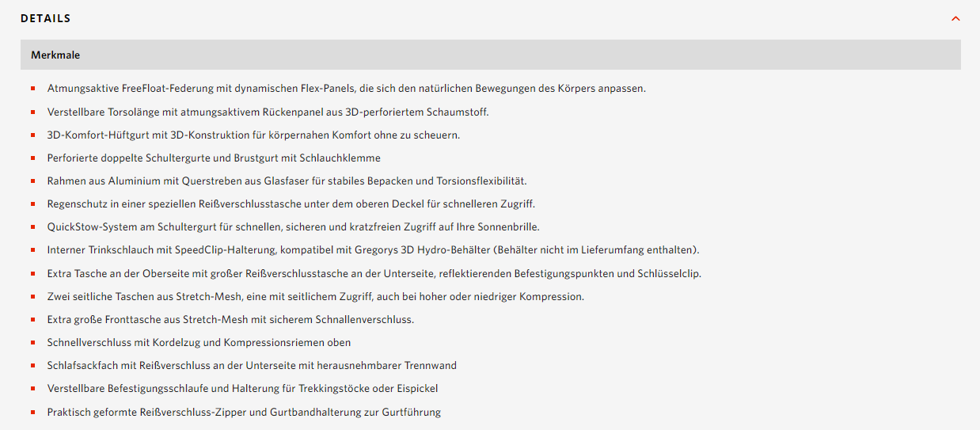Click the FreeFloat-Federung feature text
Image resolution: width=980 pixels, height=430 pixels.
(x=347, y=88)
